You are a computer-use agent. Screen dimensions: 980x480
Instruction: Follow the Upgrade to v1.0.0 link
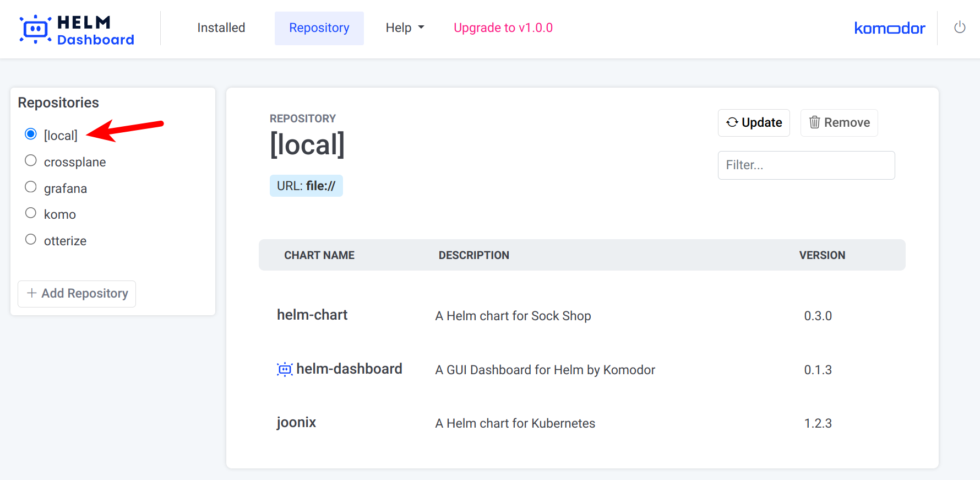503,28
